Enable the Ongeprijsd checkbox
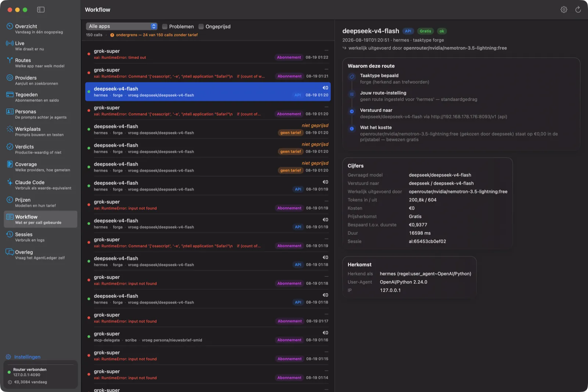Viewport: 588px width, 392px height. point(201,26)
